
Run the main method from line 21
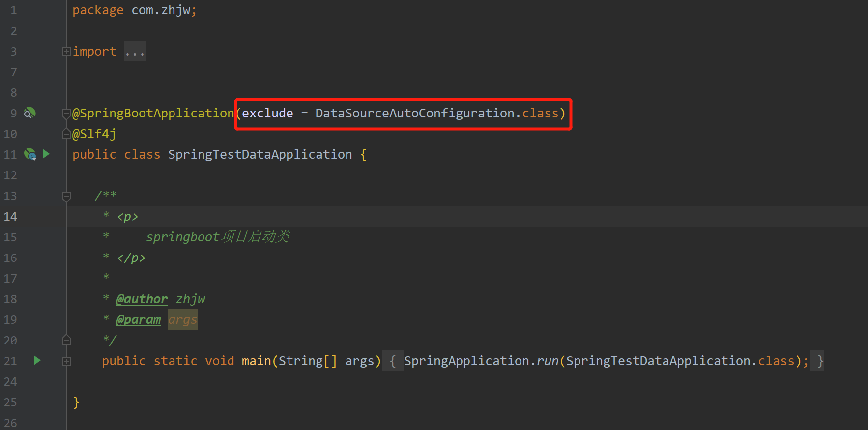point(37,360)
